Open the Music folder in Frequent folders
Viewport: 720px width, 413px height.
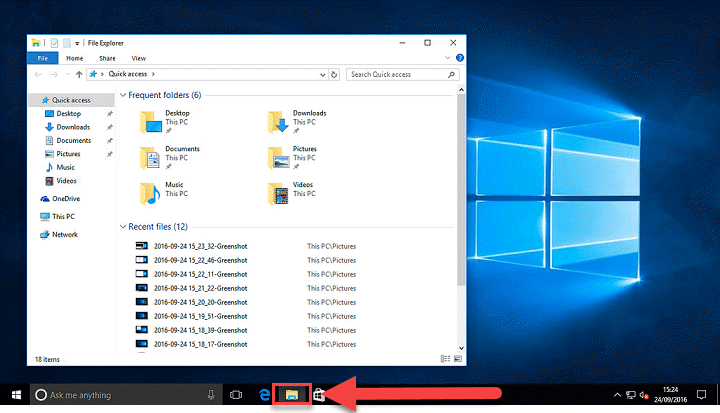point(151,191)
